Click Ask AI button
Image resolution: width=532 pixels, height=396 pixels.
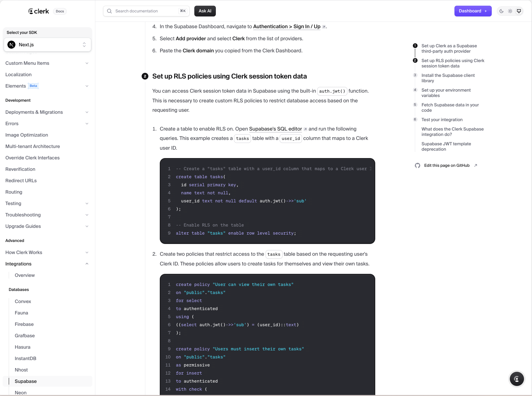coord(205,11)
